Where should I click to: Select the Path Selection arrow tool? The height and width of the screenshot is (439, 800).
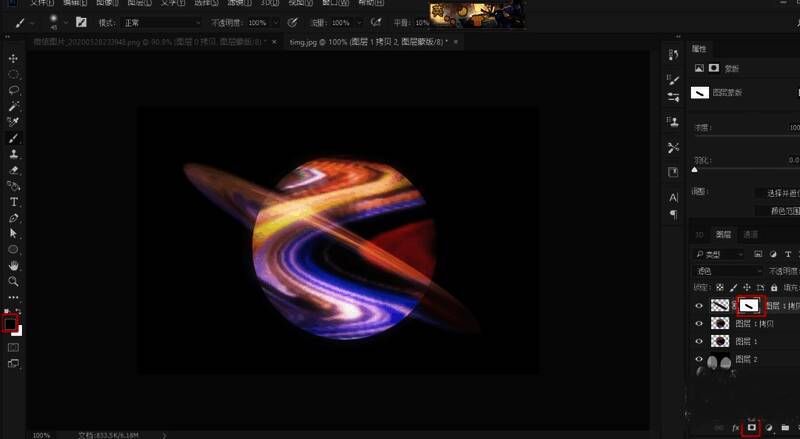point(13,234)
